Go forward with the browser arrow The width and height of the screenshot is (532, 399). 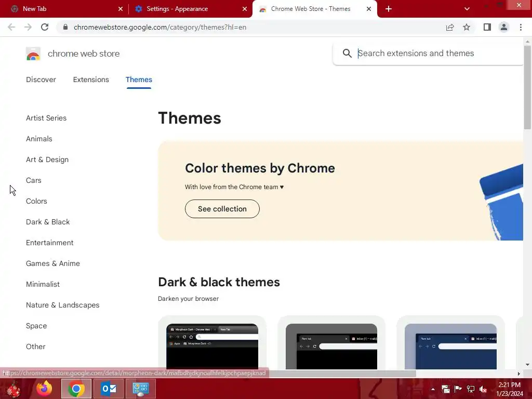[x=28, y=27]
